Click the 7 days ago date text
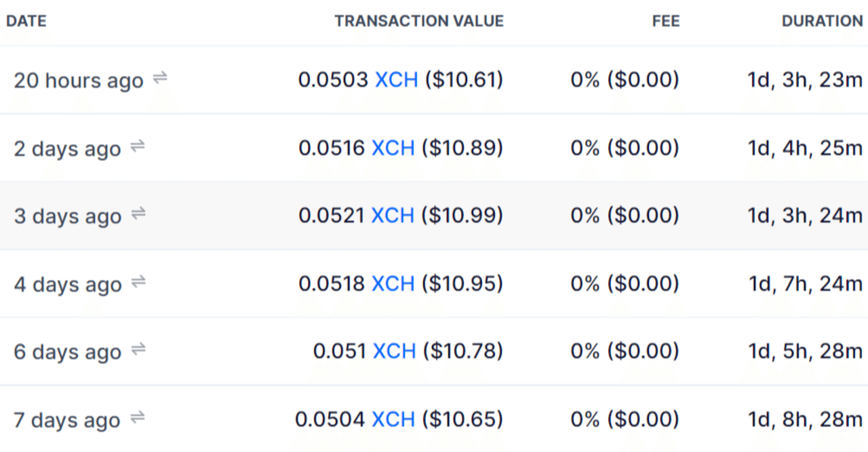Viewport: 868px width, 452px height. (67, 419)
